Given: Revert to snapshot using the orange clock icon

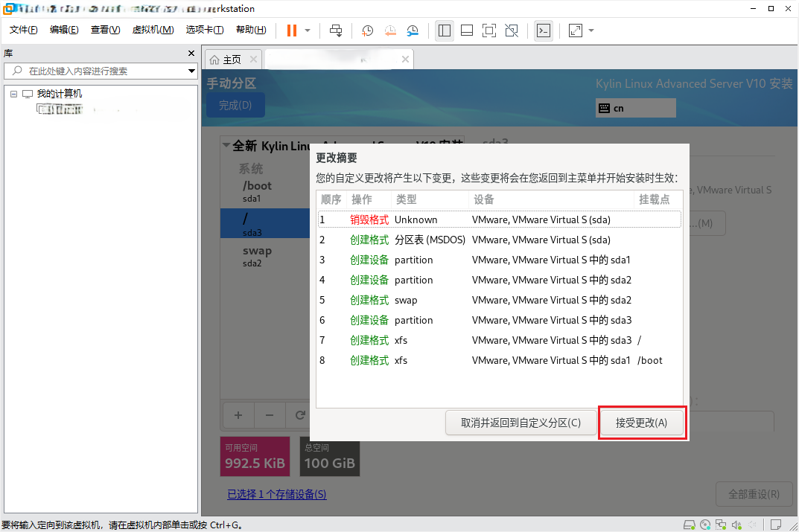Looking at the screenshot, I should coord(390,31).
